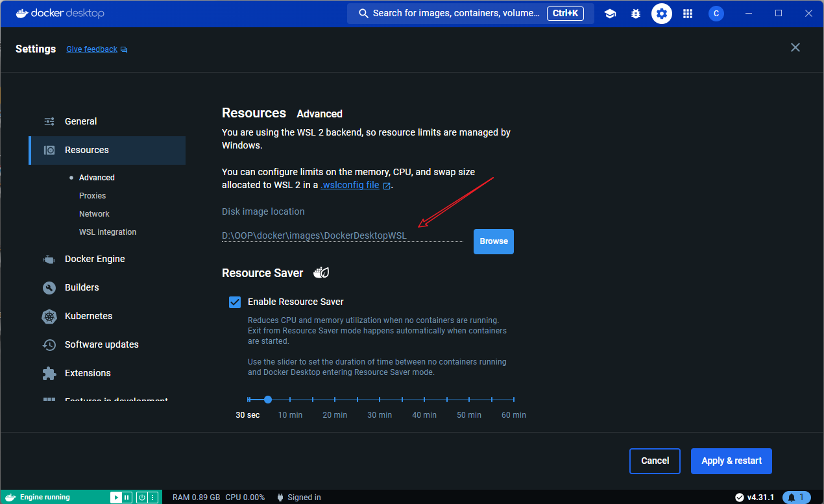Click the search box for images and containers
Image resolution: width=824 pixels, height=504 pixels.
pyautogui.click(x=470, y=14)
